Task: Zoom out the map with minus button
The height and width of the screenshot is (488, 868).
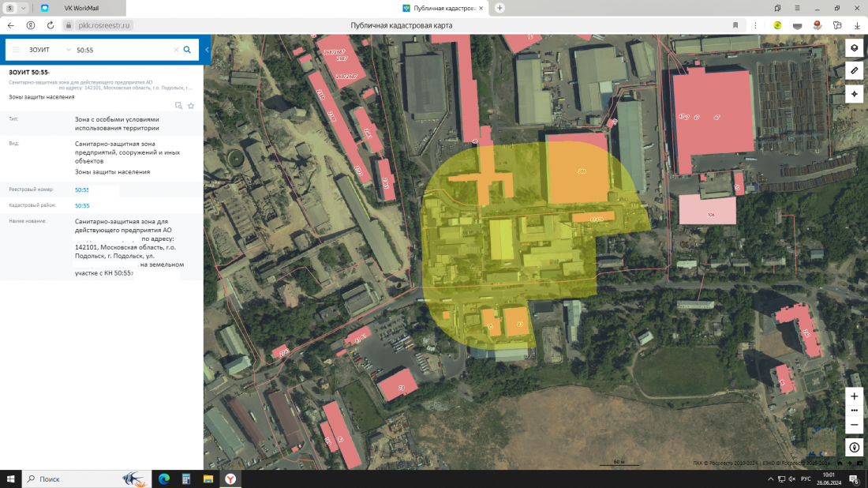Action: (854, 425)
